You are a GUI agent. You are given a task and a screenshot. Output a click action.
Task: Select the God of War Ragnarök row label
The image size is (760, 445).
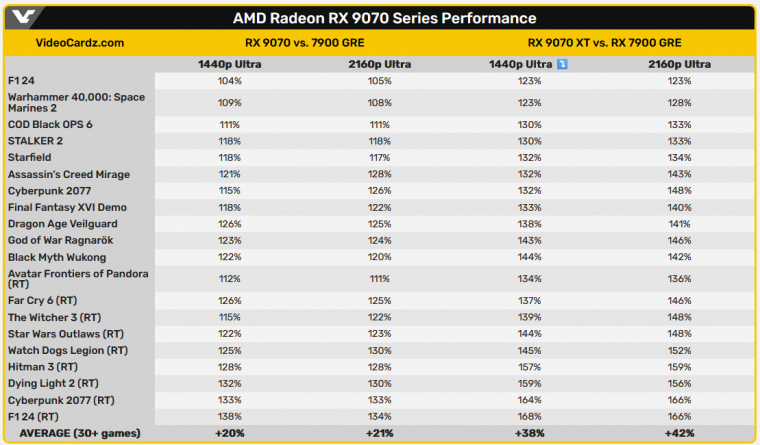click(61, 240)
